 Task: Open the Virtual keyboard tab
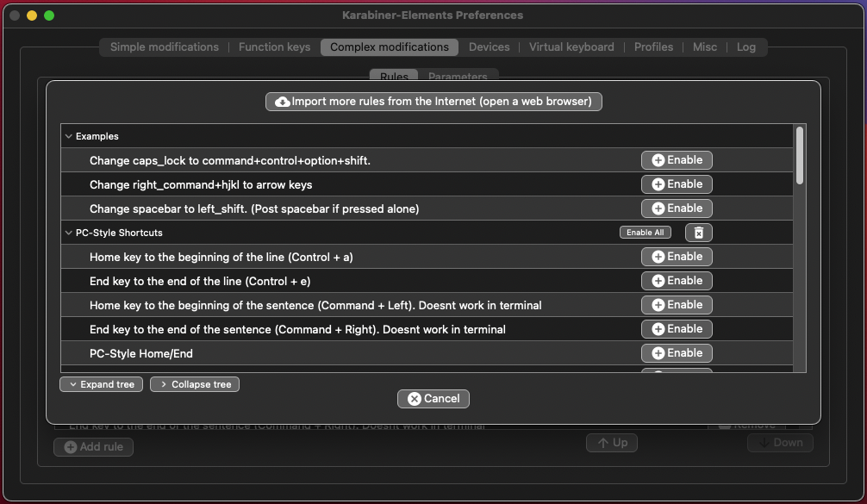click(571, 47)
